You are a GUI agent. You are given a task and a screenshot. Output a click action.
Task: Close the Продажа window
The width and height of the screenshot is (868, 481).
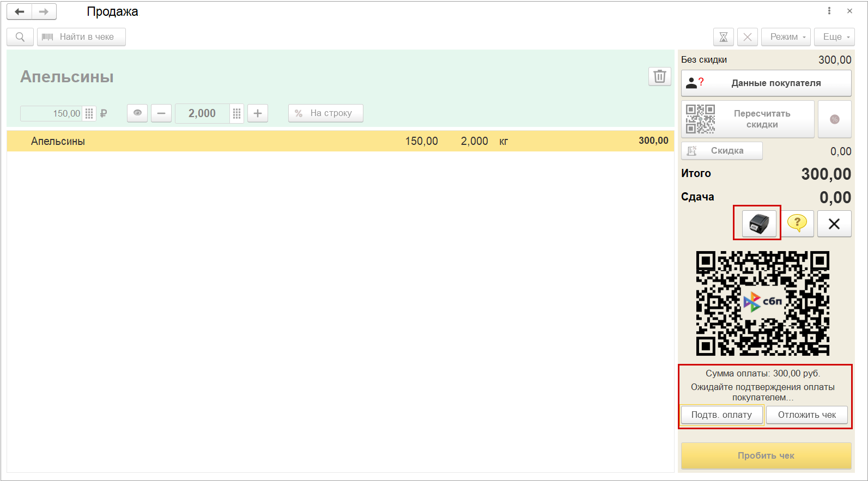coord(849,11)
